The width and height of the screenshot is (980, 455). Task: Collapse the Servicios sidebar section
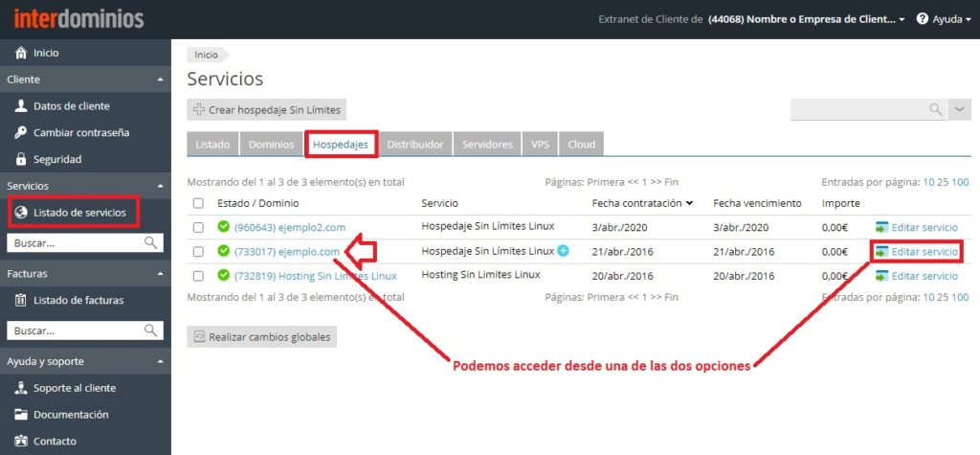click(161, 186)
